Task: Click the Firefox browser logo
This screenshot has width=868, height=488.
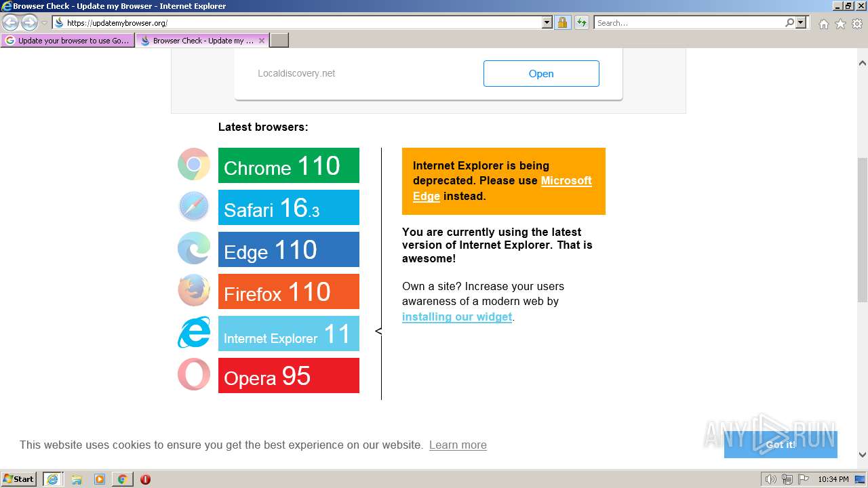Action: coord(194,291)
